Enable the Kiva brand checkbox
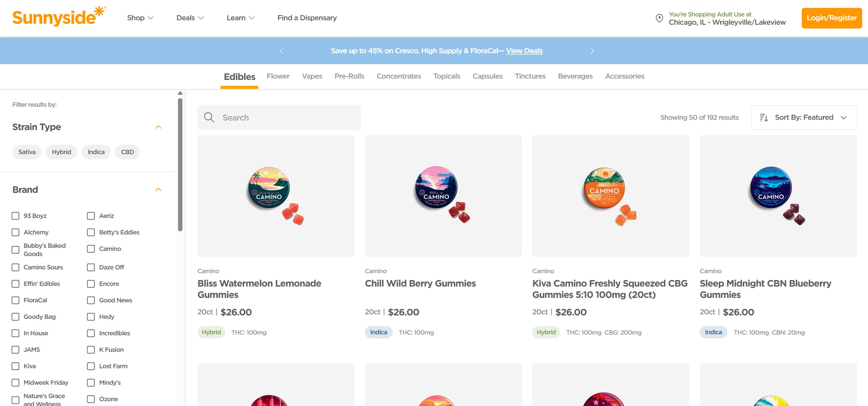 [15, 366]
